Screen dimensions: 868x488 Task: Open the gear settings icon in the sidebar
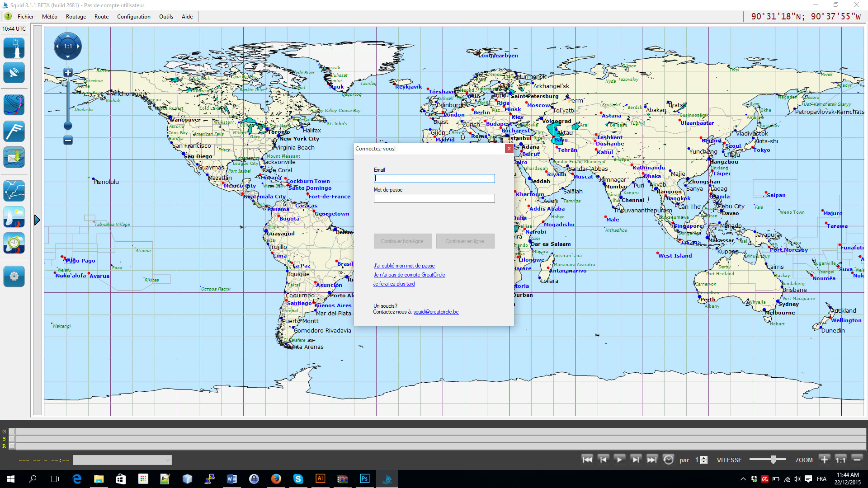click(x=14, y=276)
